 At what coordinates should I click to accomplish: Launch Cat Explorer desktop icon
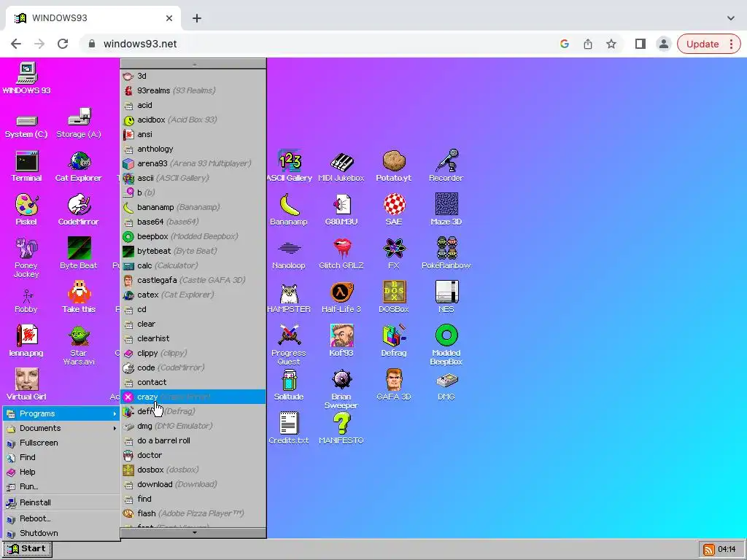[x=79, y=166]
